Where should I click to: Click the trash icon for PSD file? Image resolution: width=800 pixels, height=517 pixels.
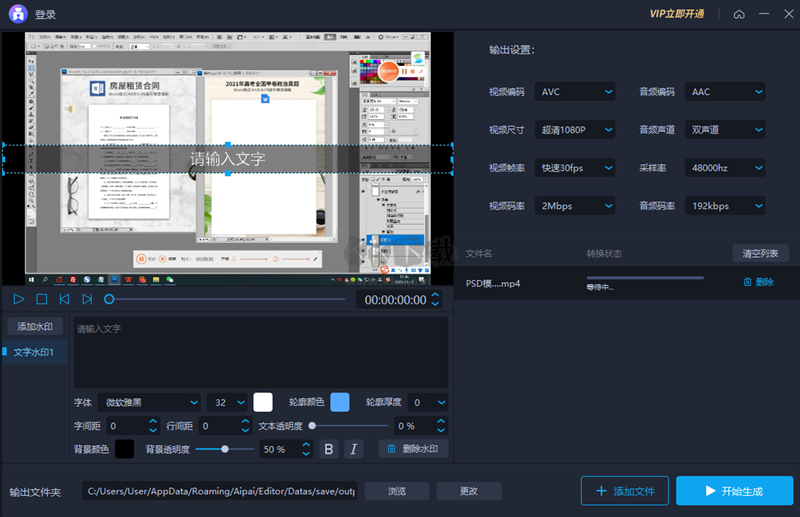[x=747, y=282]
